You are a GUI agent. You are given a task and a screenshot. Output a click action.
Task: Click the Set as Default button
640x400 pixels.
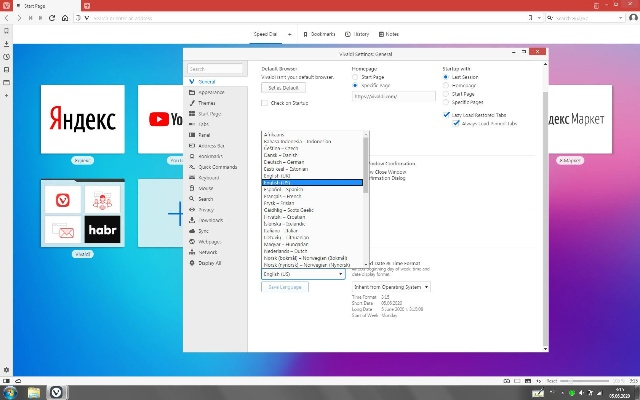click(282, 89)
